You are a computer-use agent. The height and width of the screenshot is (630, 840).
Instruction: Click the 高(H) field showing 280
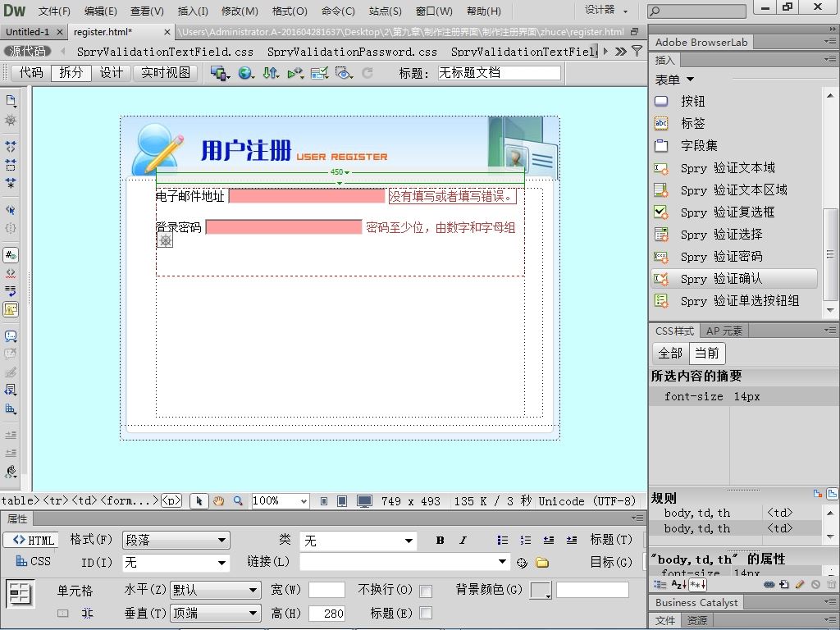coord(326,614)
